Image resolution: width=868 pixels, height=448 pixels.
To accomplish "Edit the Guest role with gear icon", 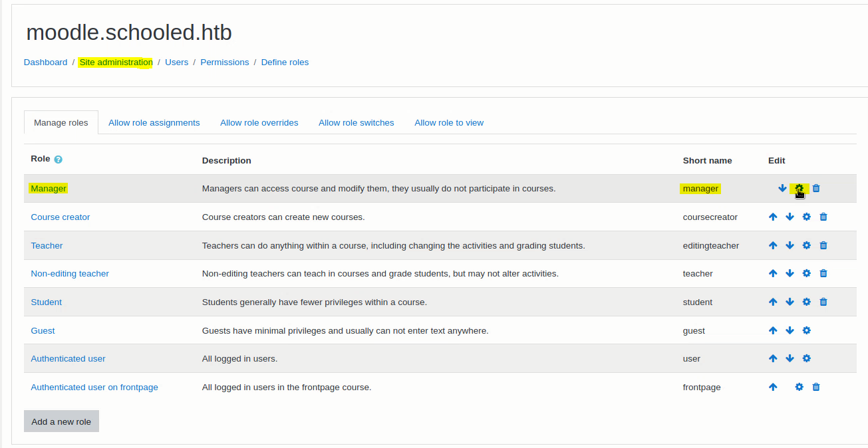I will pyautogui.click(x=806, y=330).
